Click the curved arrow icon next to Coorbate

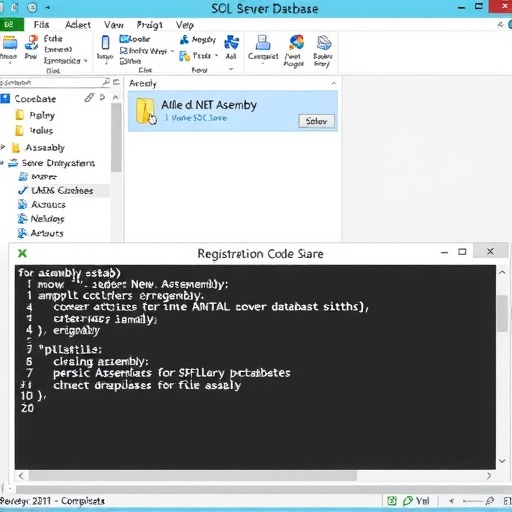pos(102,98)
